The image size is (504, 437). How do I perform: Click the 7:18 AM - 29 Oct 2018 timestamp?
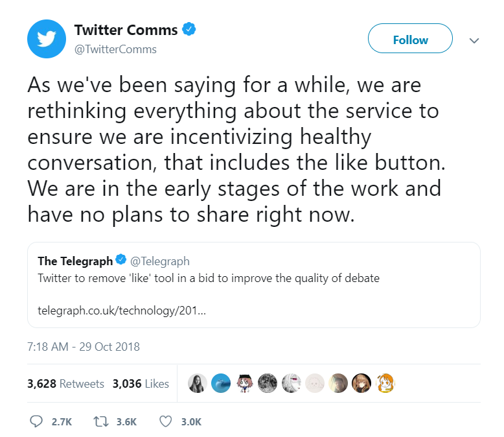(84, 346)
